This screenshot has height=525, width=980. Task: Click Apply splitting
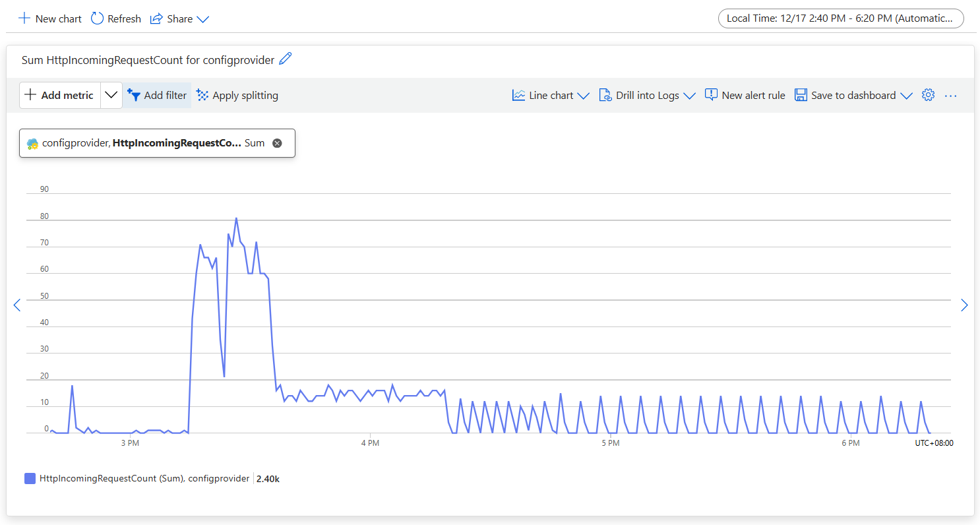(x=237, y=95)
